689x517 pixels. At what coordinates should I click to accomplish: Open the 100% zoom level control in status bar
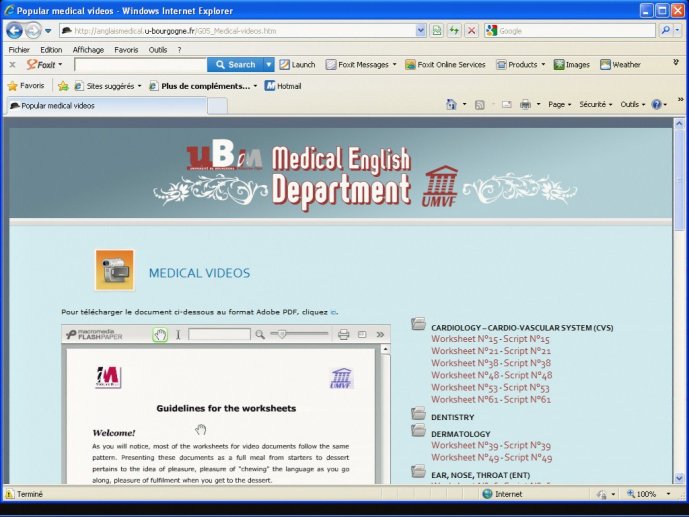point(649,494)
